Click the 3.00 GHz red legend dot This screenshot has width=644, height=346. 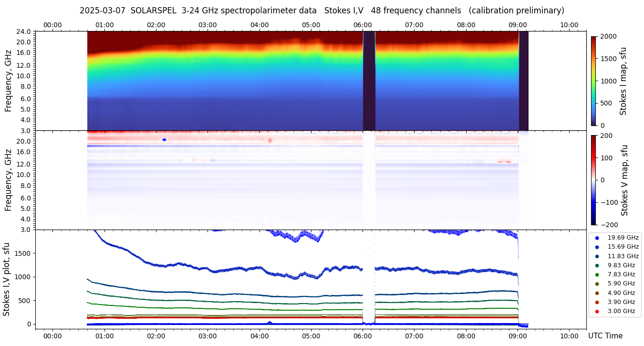click(597, 312)
